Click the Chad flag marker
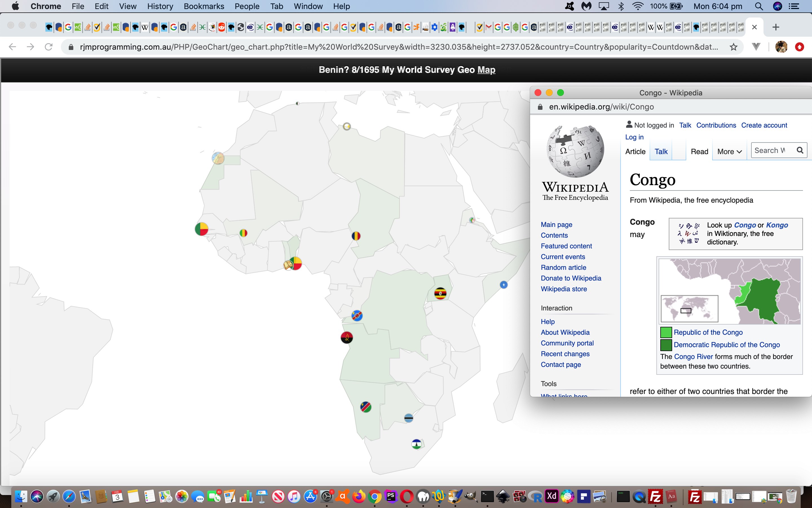Screen dimensions: 812x508 356,236
